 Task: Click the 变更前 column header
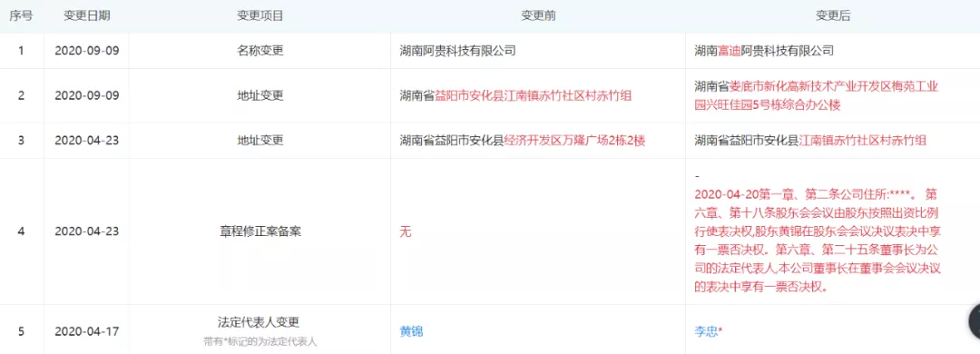coord(538,16)
